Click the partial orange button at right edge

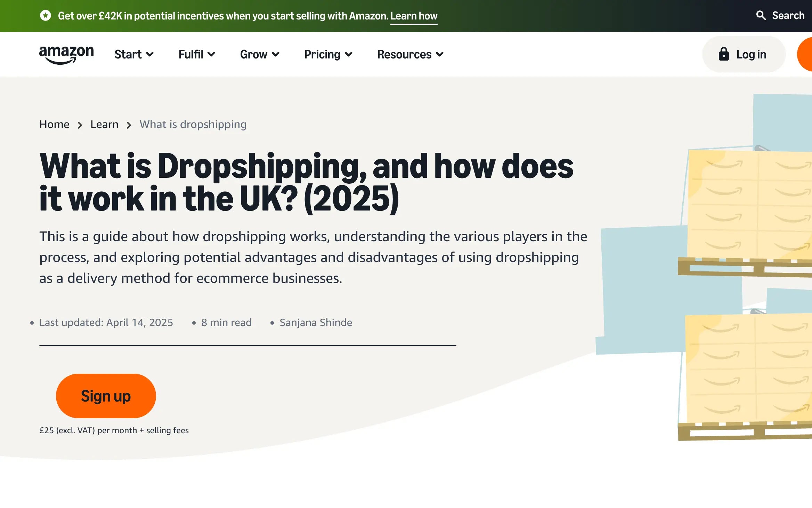tap(806, 54)
